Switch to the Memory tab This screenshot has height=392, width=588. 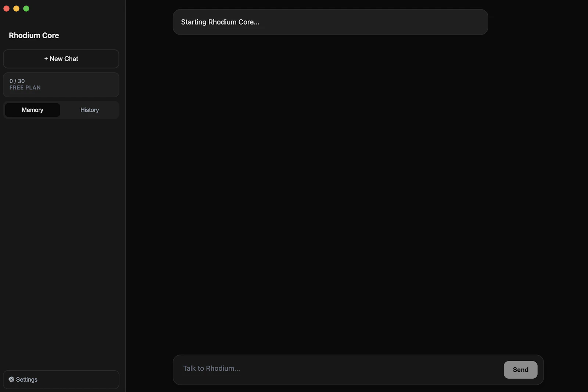click(x=32, y=110)
